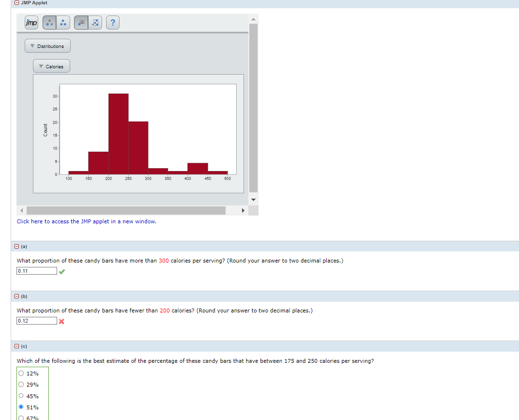Select the 12% answer option
Viewport: 519px width, 420px height.
coord(21,373)
